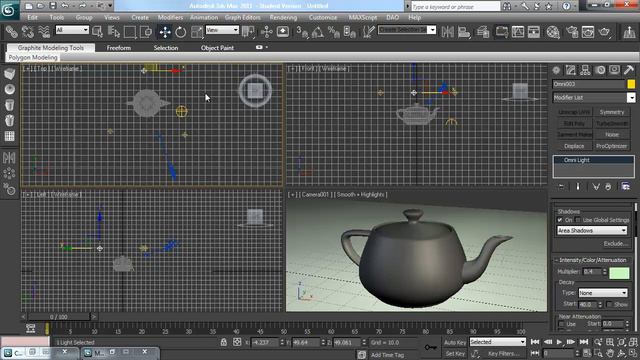
Task: Click the Render Production teapot icon
Action: 604,32
